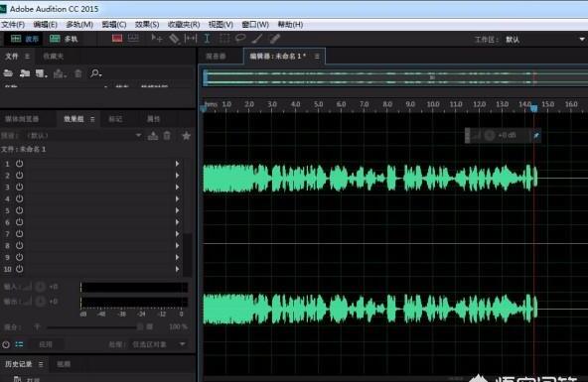
Task: Open effect list arrow for slot 2
Action: [x=178, y=176]
